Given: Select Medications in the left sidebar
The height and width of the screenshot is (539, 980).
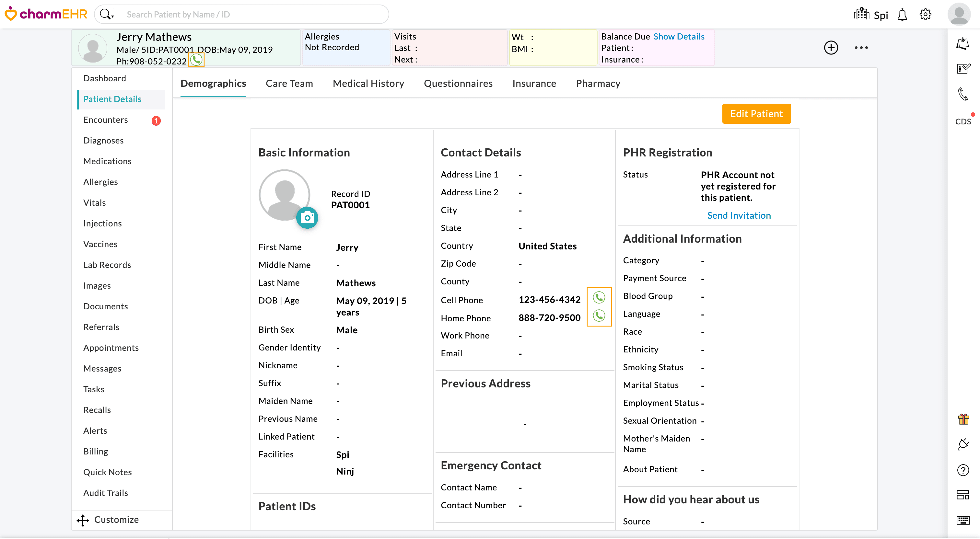Looking at the screenshot, I should [x=107, y=161].
